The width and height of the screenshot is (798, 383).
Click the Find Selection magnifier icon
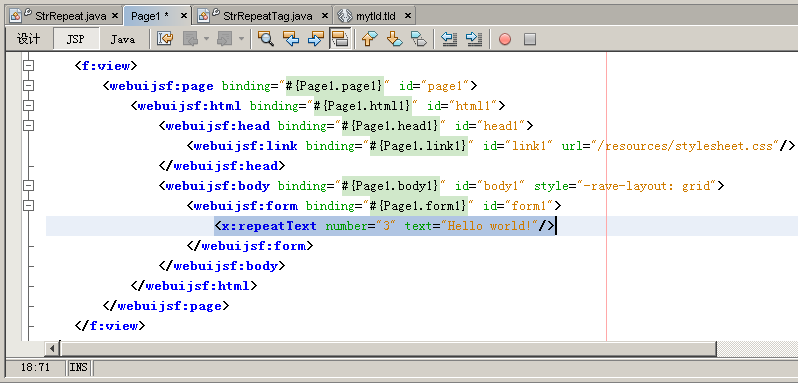(x=266, y=39)
